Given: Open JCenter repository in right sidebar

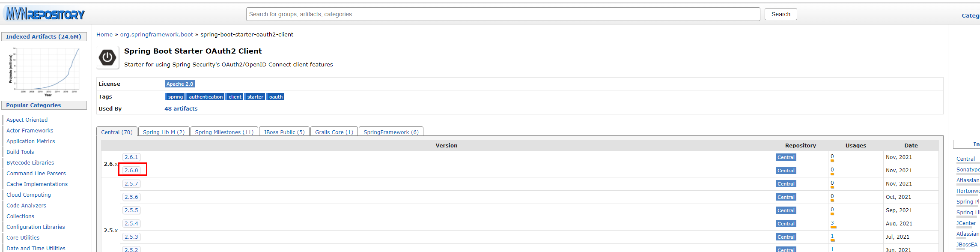Looking at the screenshot, I should (966, 223).
